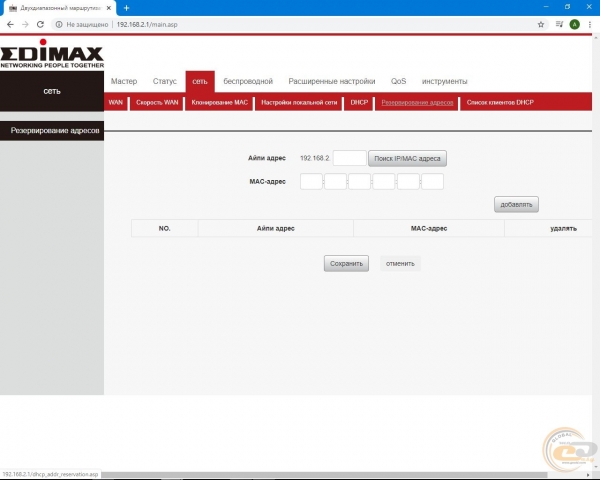Viewport: 600px width, 480px height.
Task: Click the third MAC-адрес field
Action: click(359, 181)
